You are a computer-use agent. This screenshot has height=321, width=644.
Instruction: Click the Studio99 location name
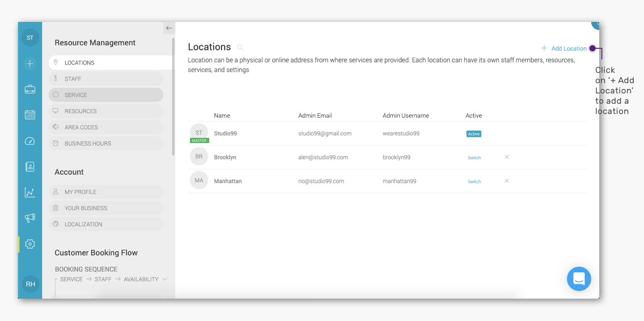click(x=225, y=133)
